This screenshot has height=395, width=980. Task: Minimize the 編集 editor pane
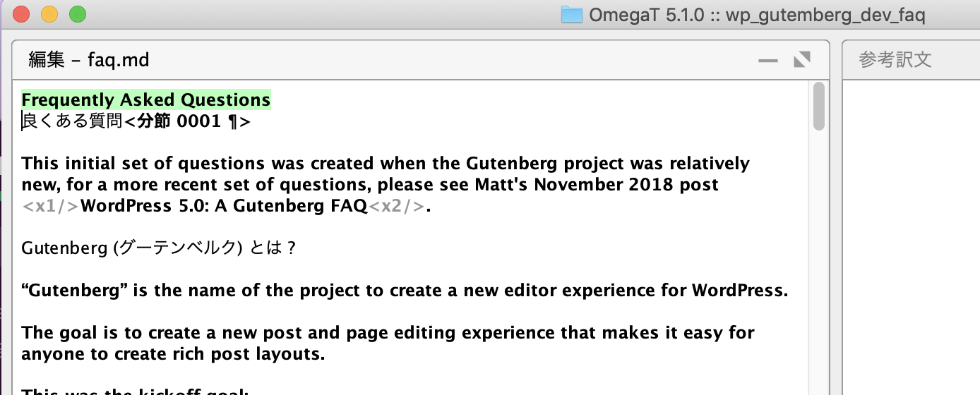pos(767,61)
